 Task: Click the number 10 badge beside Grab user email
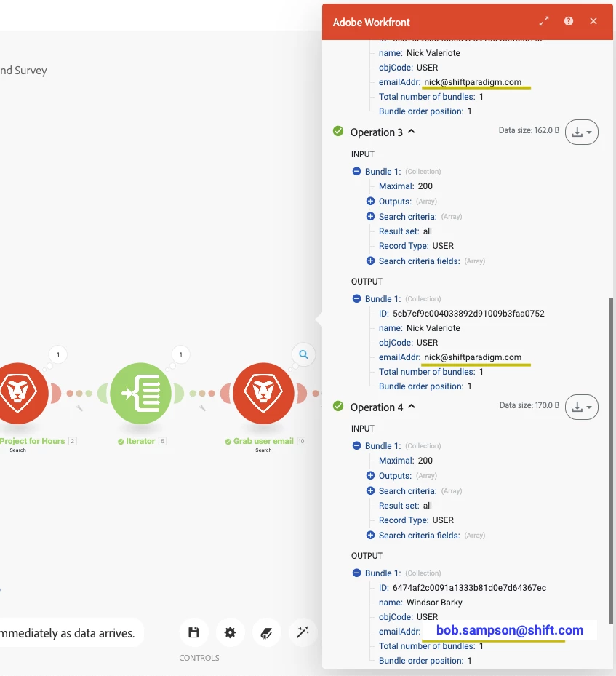[x=301, y=441]
